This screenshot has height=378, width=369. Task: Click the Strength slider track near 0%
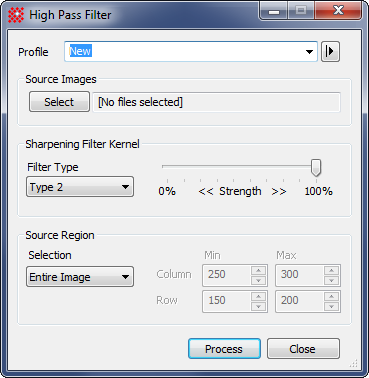(x=170, y=166)
